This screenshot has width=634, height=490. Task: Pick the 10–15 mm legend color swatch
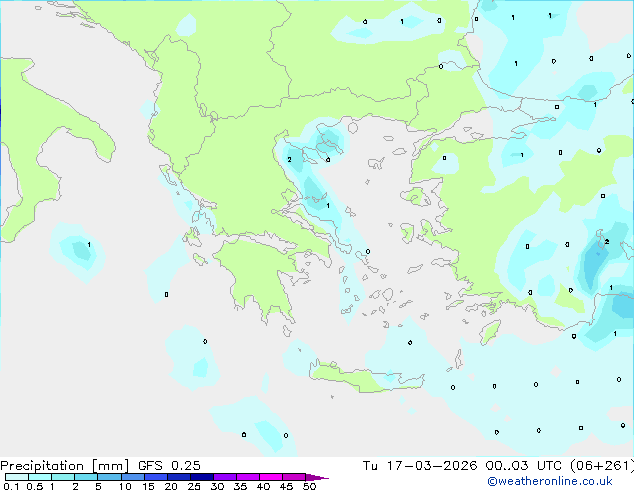pos(133,477)
